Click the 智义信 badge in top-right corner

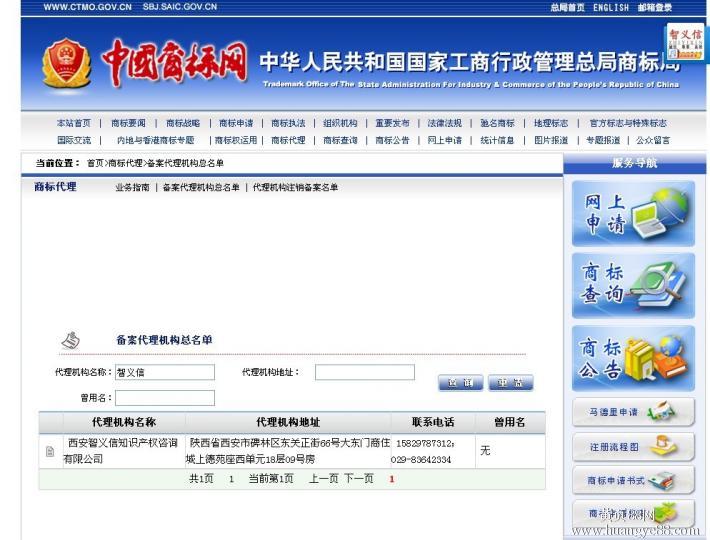(x=685, y=43)
